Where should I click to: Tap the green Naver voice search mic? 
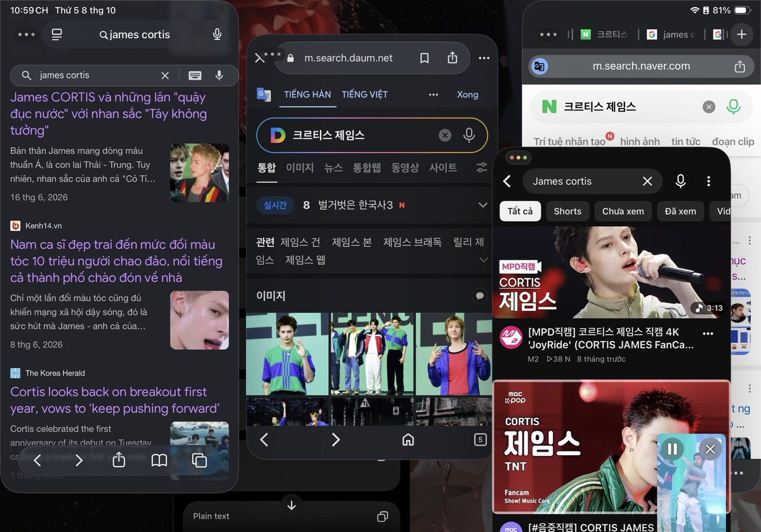click(x=733, y=106)
